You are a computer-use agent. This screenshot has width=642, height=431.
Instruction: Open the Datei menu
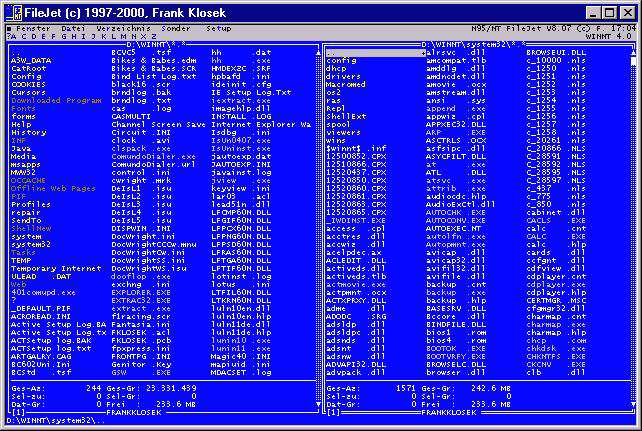point(74,28)
